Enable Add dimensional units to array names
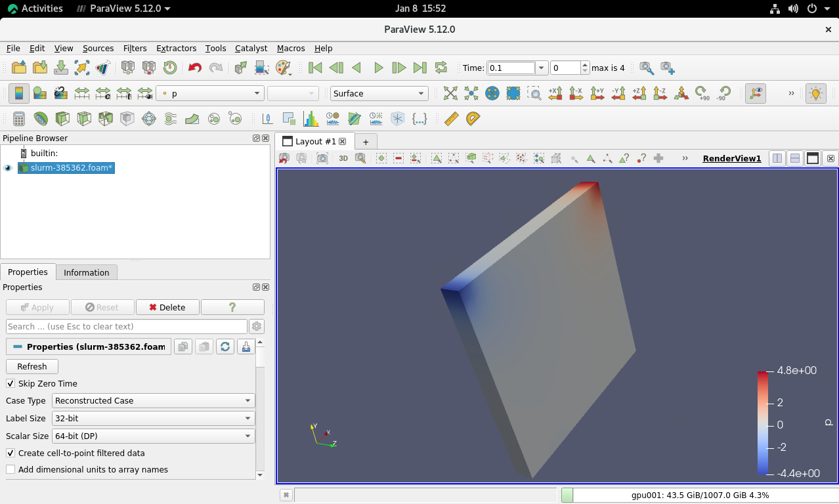 (11, 469)
